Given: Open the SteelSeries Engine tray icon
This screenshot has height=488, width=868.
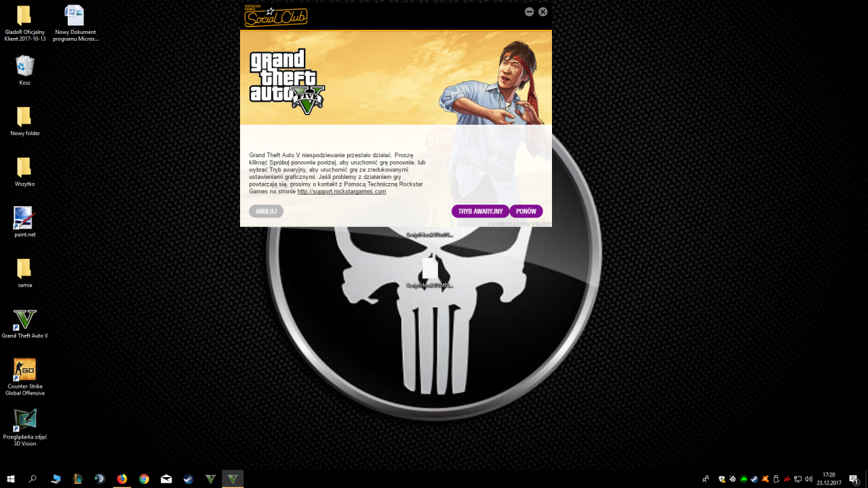Looking at the screenshot, I should (x=733, y=479).
